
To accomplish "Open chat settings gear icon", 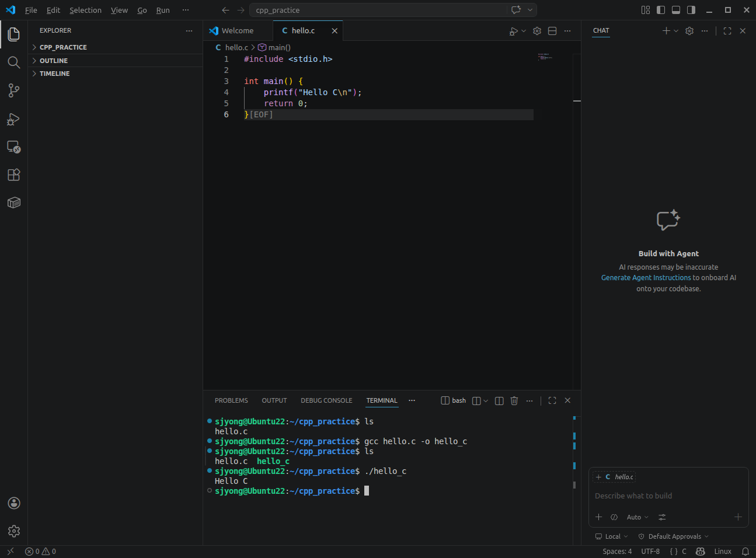I will point(689,31).
